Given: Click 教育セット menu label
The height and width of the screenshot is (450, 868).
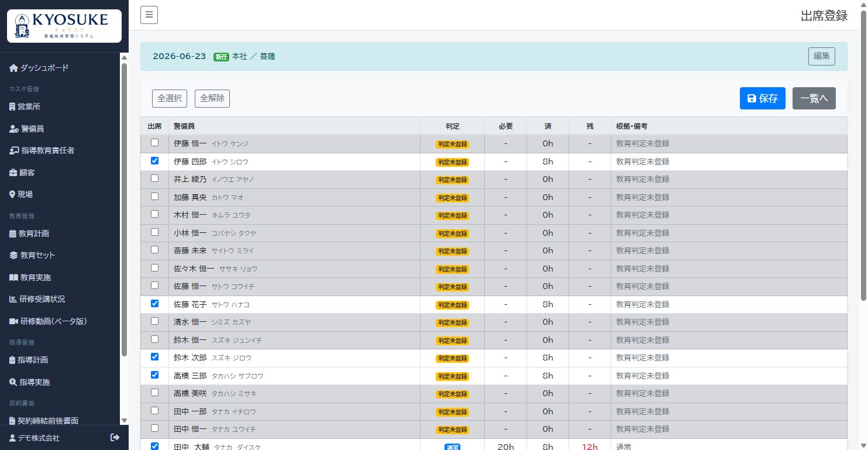Looking at the screenshot, I should (x=37, y=255).
